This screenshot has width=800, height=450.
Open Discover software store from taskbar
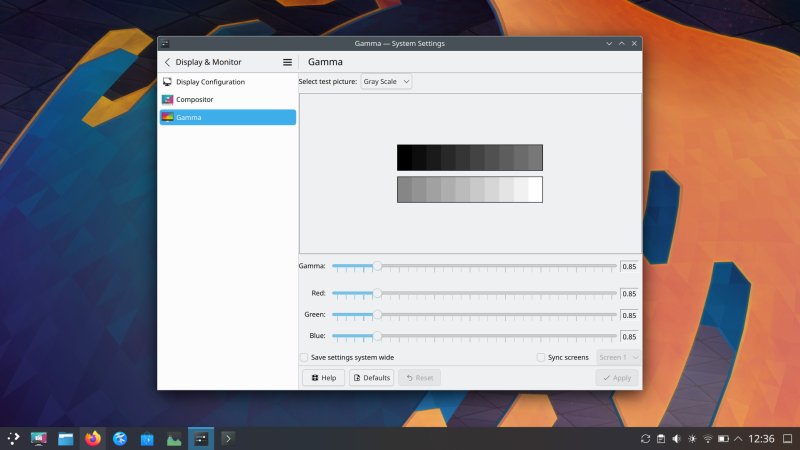(147, 438)
